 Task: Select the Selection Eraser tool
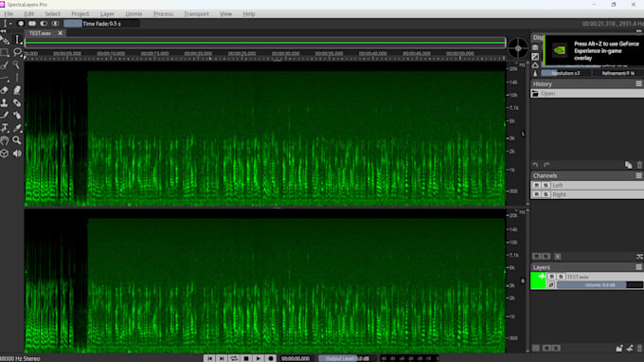pos(5,90)
